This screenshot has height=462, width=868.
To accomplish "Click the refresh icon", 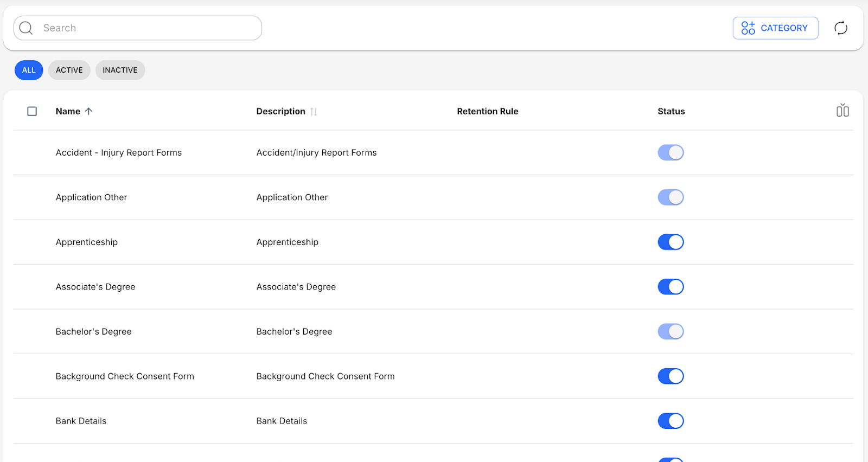I will (840, 28).
